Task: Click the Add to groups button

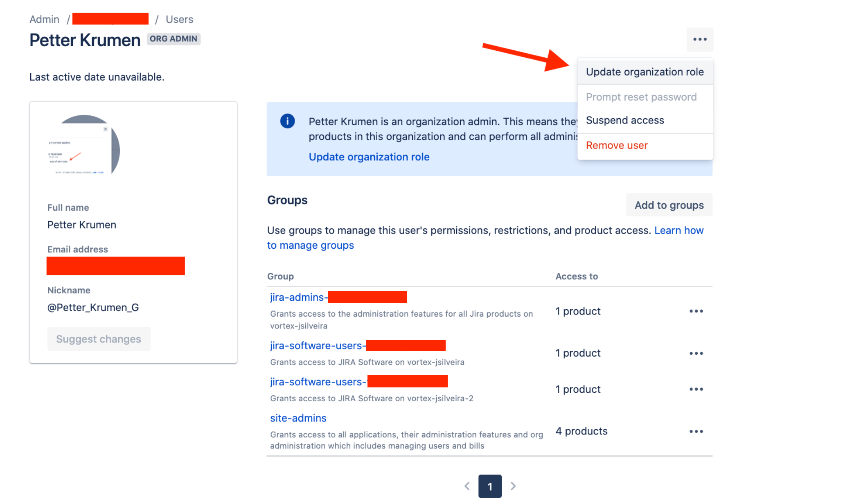Action: click(669, 205)
